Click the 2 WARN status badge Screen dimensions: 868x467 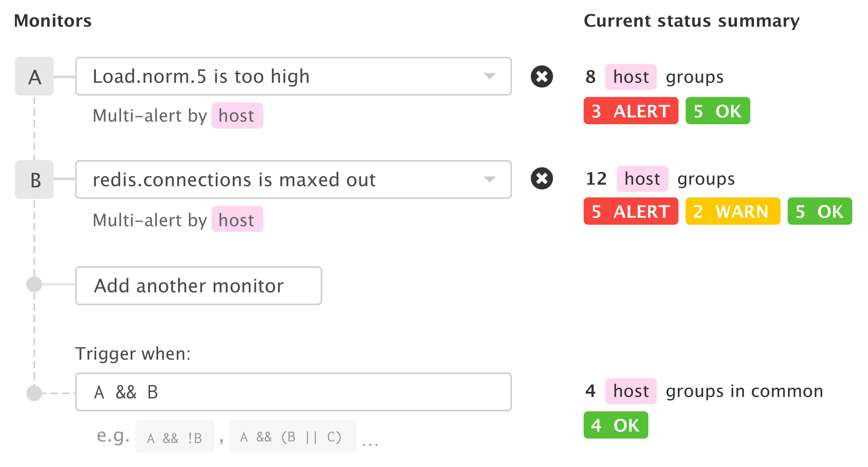(x=733, y=211)
